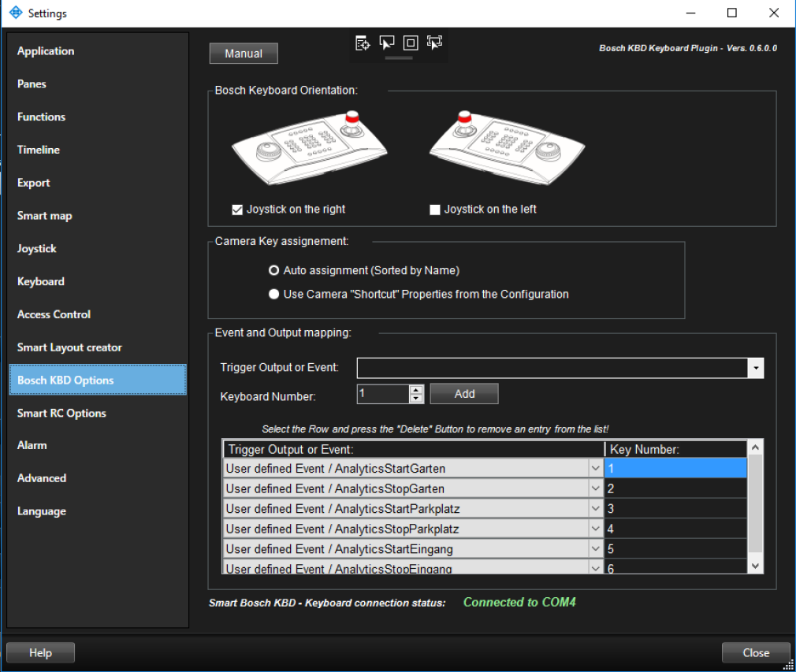Uncheck the Joystick on the right checkbox
The image size is (796, 672).
click(x=236, y=210)
